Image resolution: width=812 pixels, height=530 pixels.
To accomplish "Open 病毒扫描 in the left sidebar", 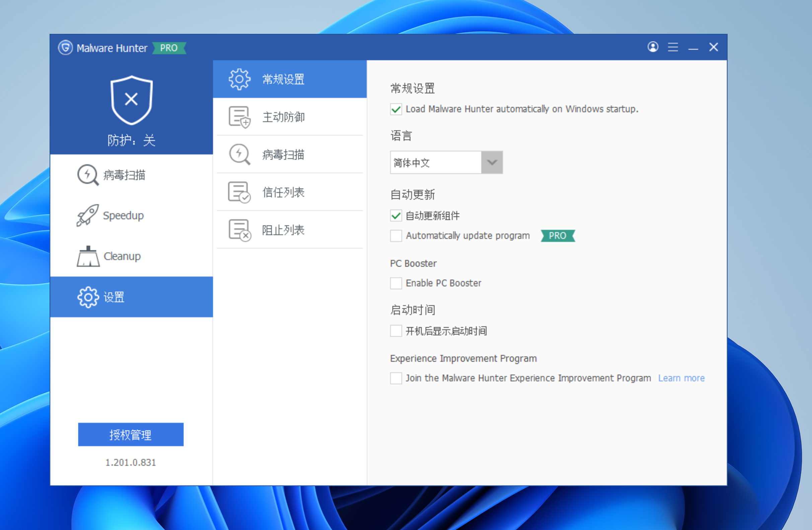I will (131, 175).
